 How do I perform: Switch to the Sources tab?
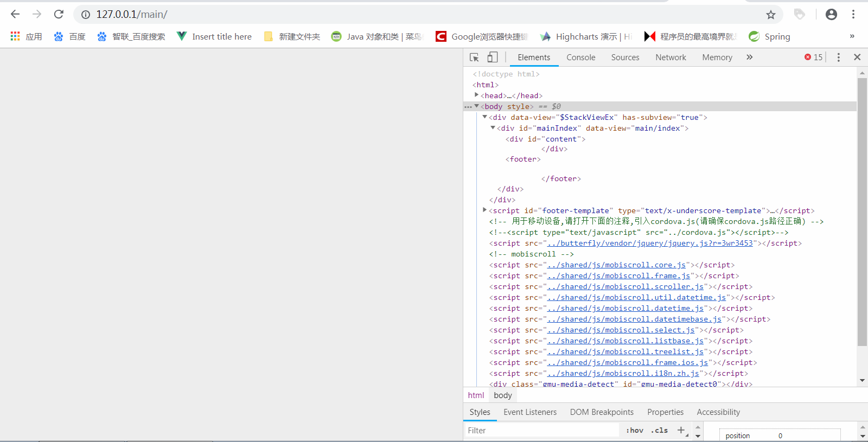pos(625,57)
